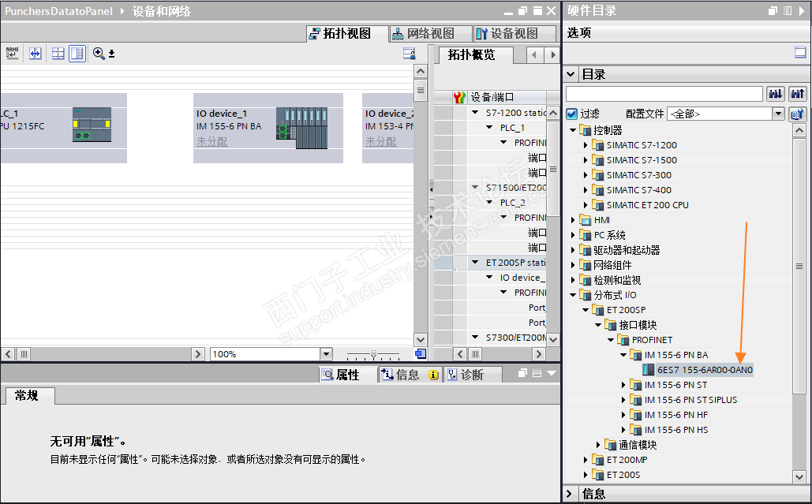Click the topology status column header icon

(x=459, y=97)
